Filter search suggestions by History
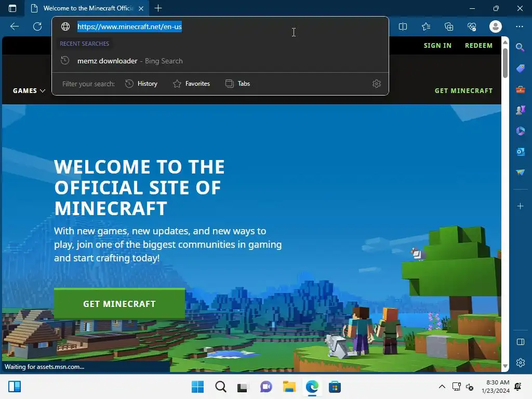This screenshot has width=532, height=399. click(x=141, y=84)
